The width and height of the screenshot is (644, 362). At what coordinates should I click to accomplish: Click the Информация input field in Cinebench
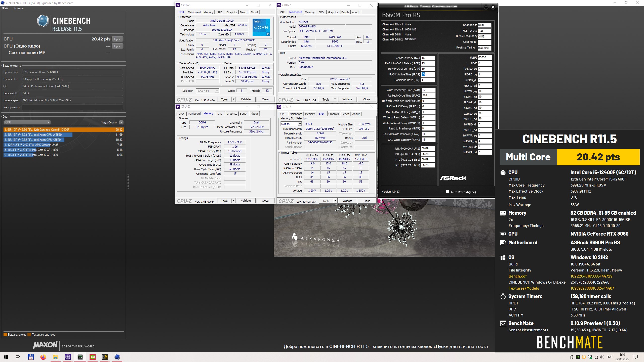tap(72, 107)
